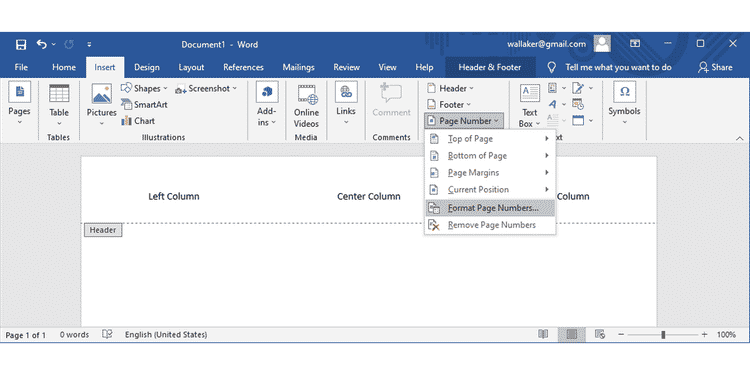Undo the last action

coord(42,44)
